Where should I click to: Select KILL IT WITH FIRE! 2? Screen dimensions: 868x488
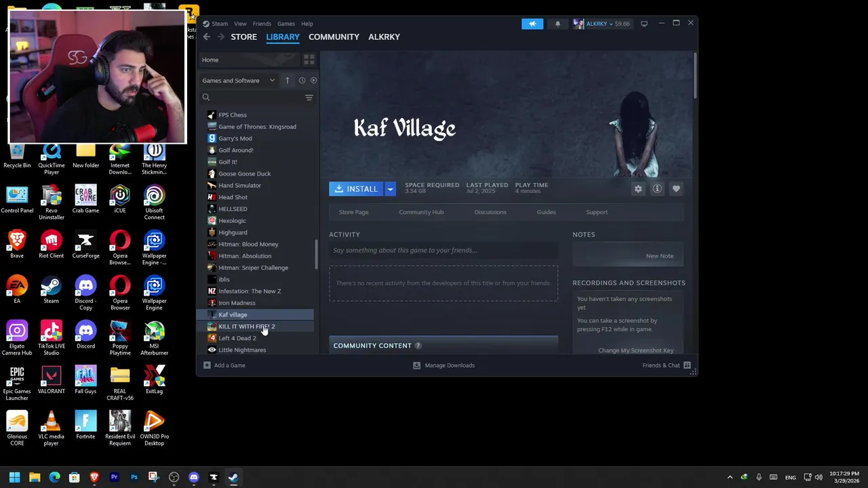coord(255,327)
